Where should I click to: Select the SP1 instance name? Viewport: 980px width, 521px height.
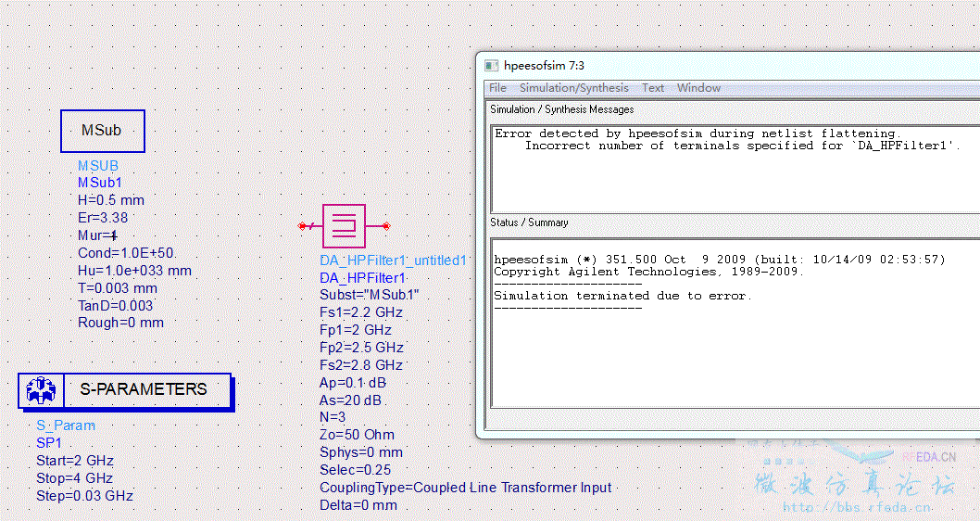tap(49, 443)
